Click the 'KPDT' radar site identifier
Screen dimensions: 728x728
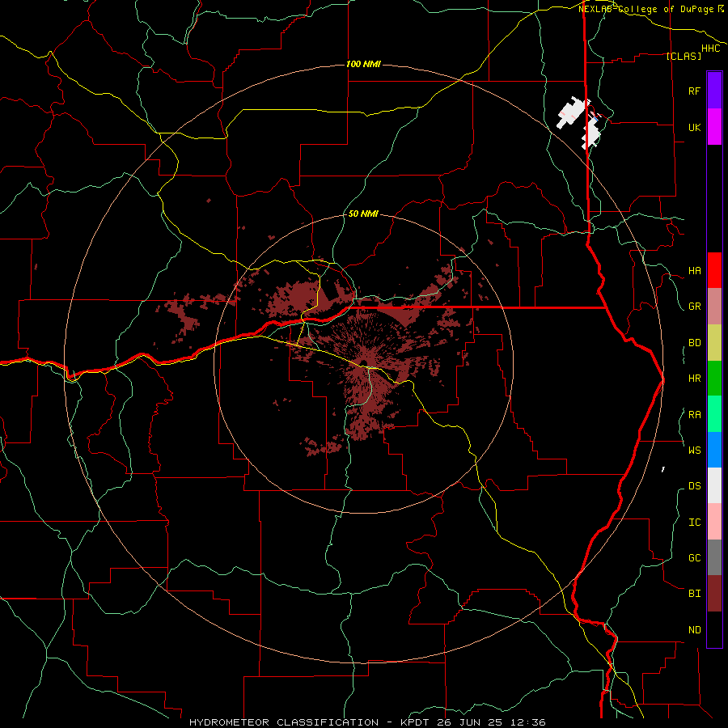[415, 722]
